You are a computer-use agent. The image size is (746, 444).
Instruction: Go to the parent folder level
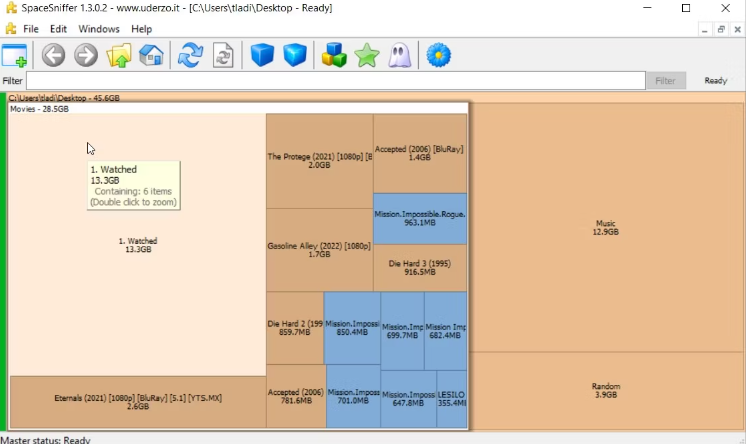[119, 55]
